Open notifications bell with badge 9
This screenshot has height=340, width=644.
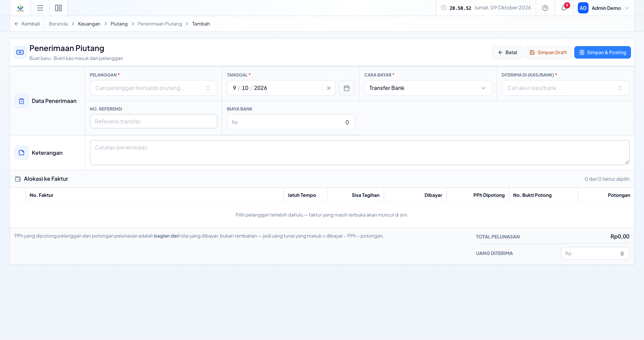point(564,8)
